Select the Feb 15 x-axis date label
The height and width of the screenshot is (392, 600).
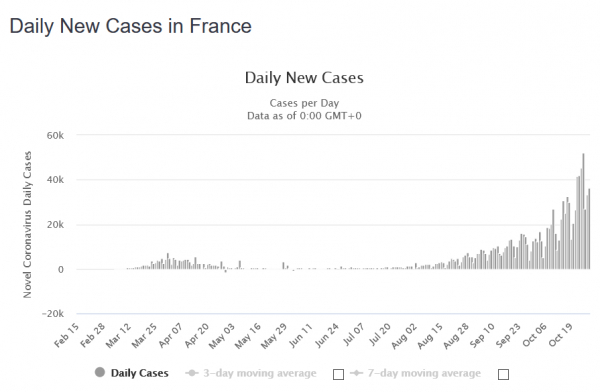point(67,335)
